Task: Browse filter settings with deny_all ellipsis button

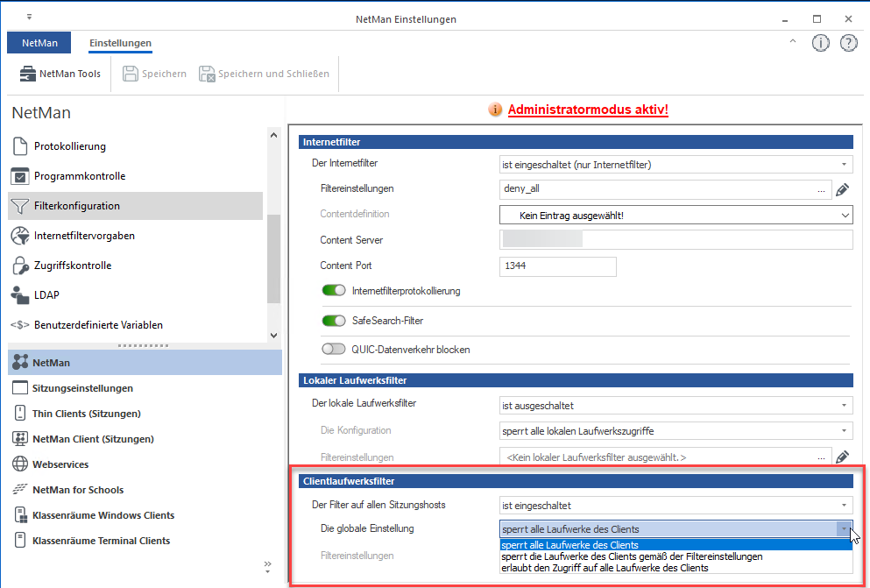Action: (x=821, y=189)
